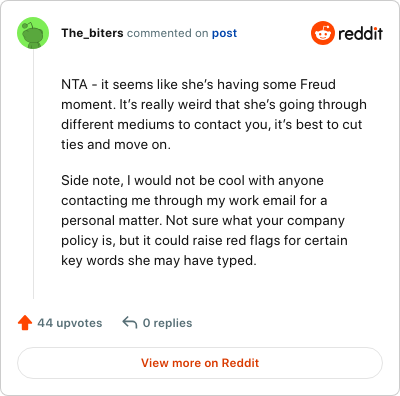Select the "commented on" header text
400x396 pixels.
pos(168,33)
